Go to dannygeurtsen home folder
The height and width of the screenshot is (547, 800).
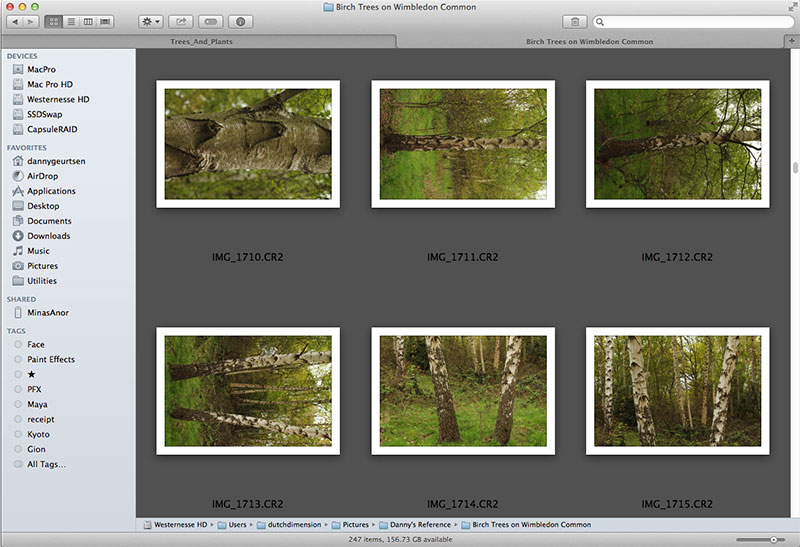56,161
